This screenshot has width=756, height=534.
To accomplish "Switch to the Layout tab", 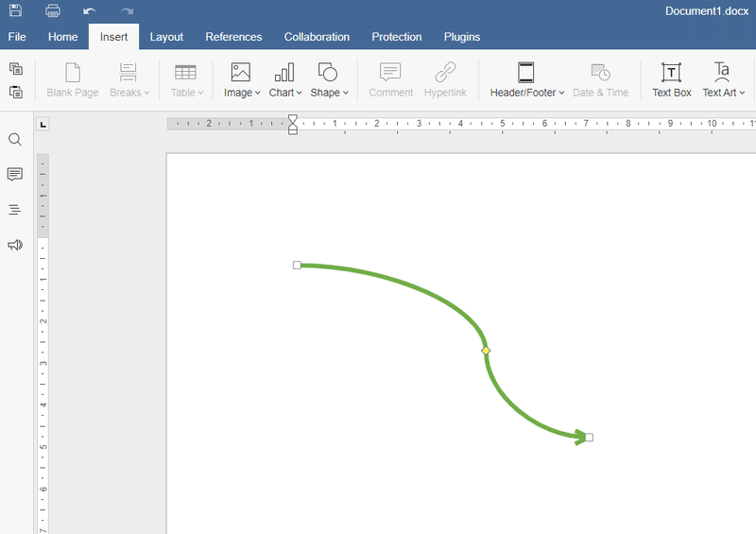I will (x=166, y=37).
